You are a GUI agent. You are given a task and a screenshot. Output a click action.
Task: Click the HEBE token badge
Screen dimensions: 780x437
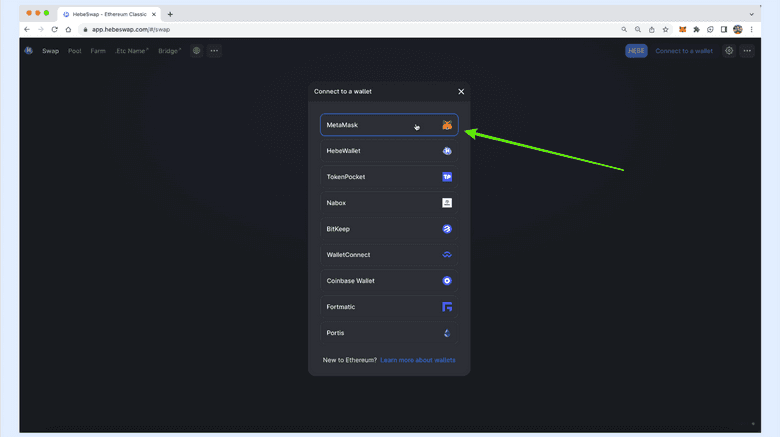click(x=636, y=51)
